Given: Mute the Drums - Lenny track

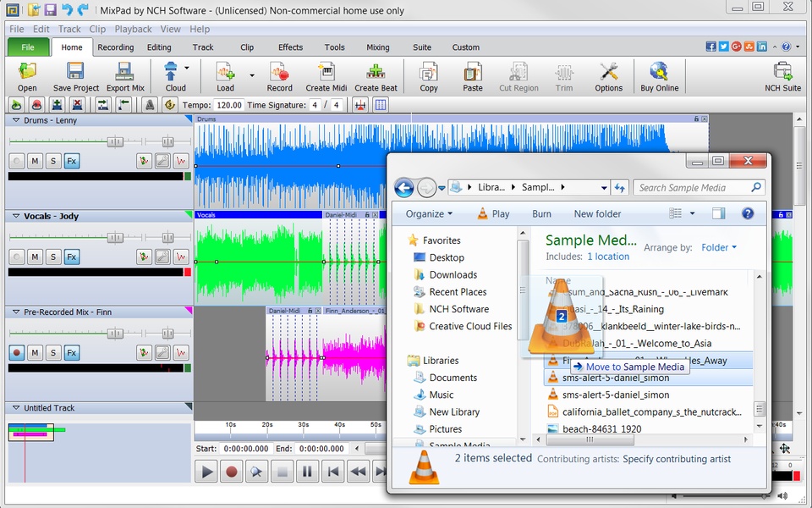Looking at the screenshot, I should pos(35,161).
